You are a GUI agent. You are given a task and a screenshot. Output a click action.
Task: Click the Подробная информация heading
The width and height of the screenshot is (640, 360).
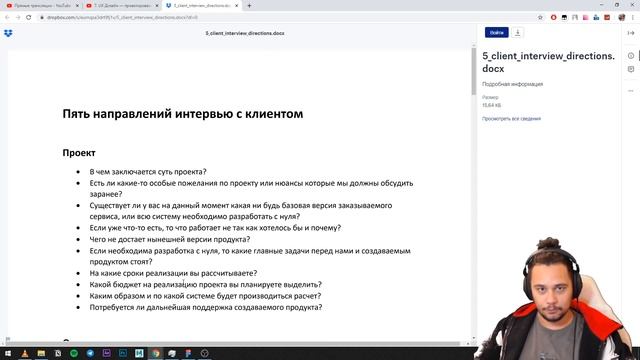(x=512, y=84)
